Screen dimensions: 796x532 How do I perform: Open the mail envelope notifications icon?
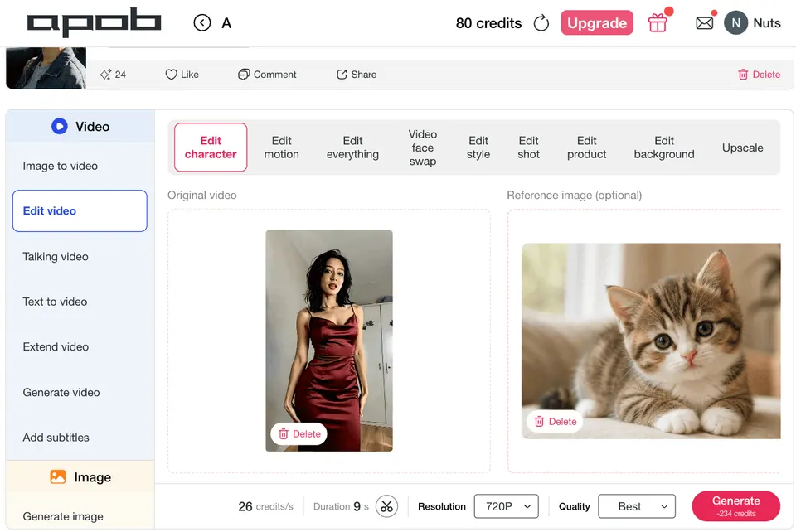704,23
